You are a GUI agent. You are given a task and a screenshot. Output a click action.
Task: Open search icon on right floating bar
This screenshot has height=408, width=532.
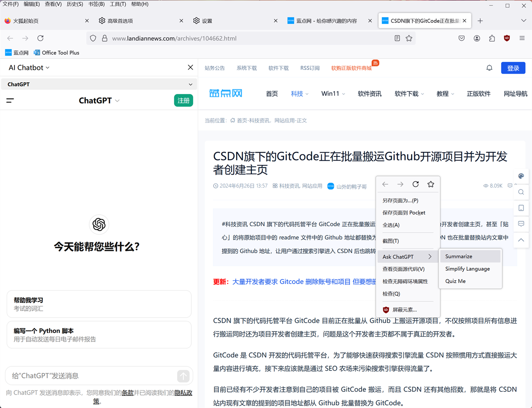(x=521, y=192)
